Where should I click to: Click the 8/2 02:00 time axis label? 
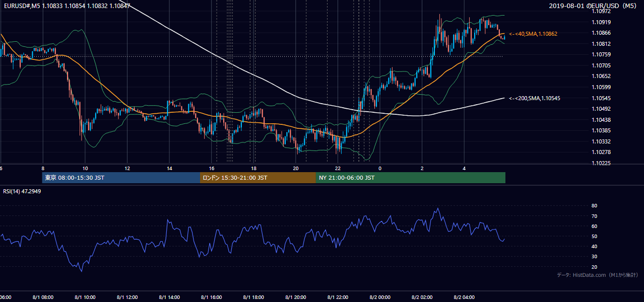(422, 297)
